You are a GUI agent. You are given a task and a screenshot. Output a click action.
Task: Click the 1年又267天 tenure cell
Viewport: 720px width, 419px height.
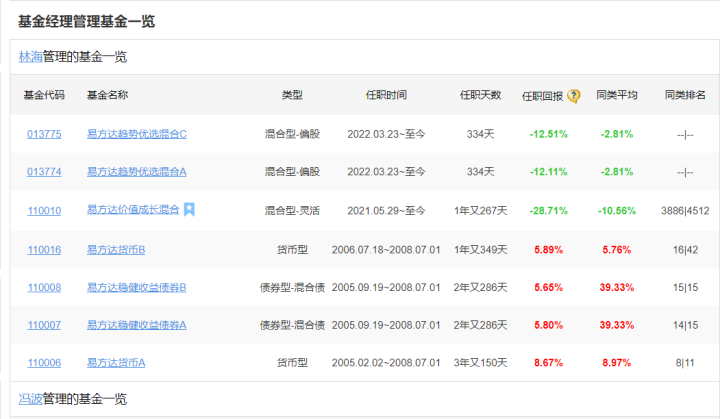tap(480, 211)
